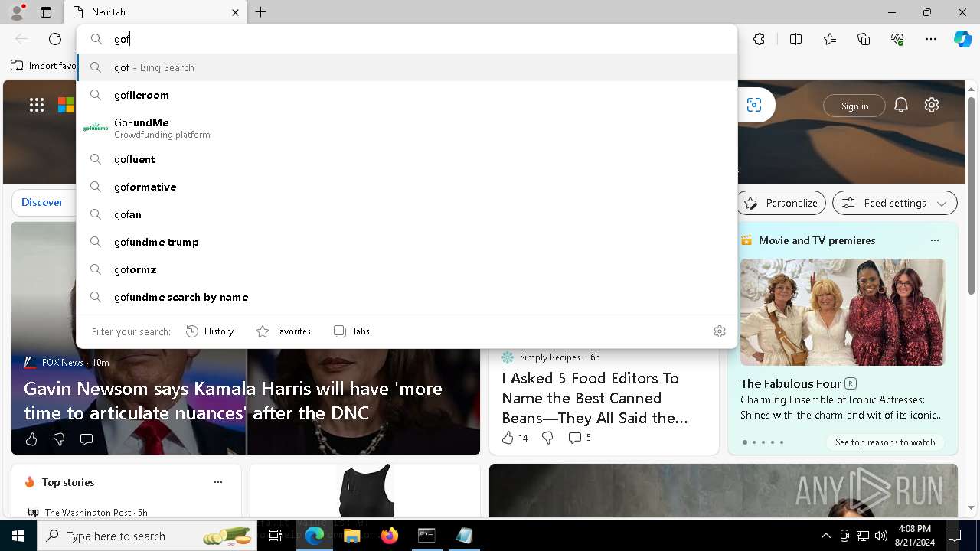Open Movie and TV premieres options menu
Image resolution: width=980 pixels, height=551 pixels.
[934, 240]
